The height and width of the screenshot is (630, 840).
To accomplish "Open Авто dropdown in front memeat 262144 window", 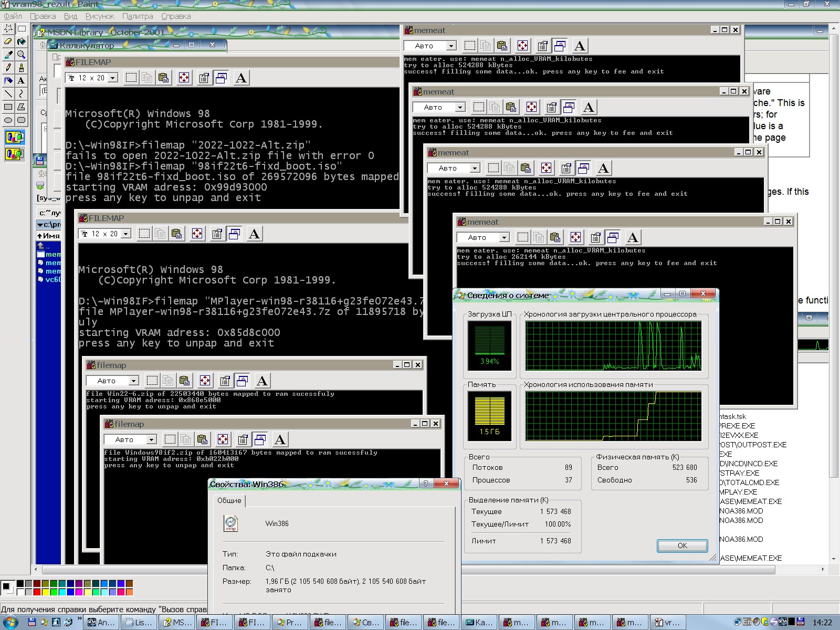I will coord(505,238).
